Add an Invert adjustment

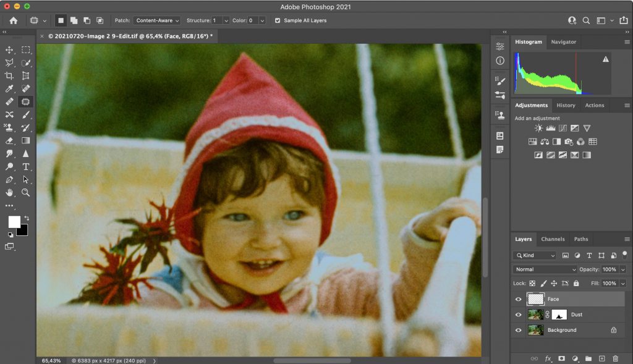(538, 155)
